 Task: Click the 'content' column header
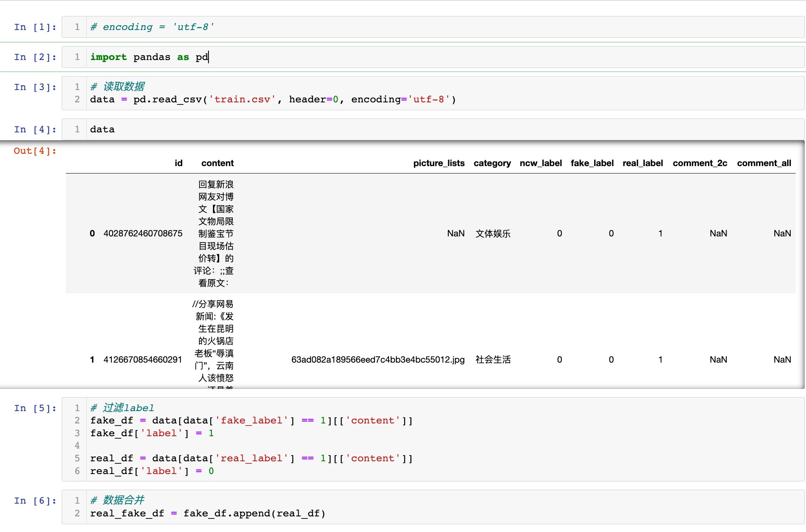pos(217,163)
